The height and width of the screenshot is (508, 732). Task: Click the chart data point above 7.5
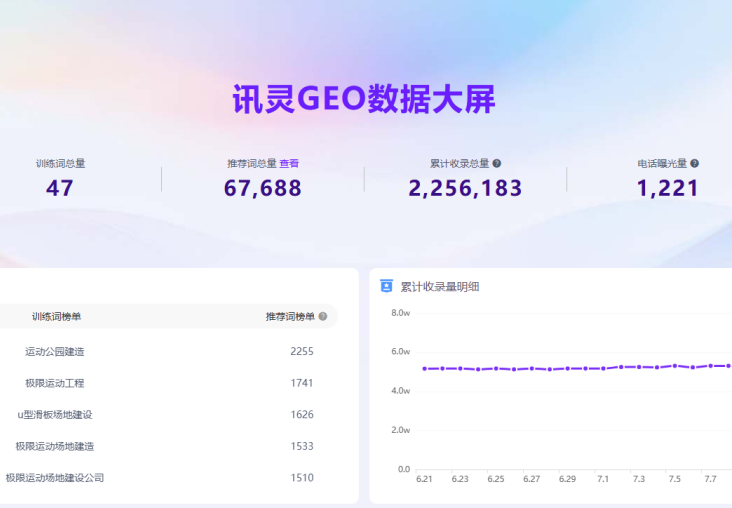pos(675,366)
